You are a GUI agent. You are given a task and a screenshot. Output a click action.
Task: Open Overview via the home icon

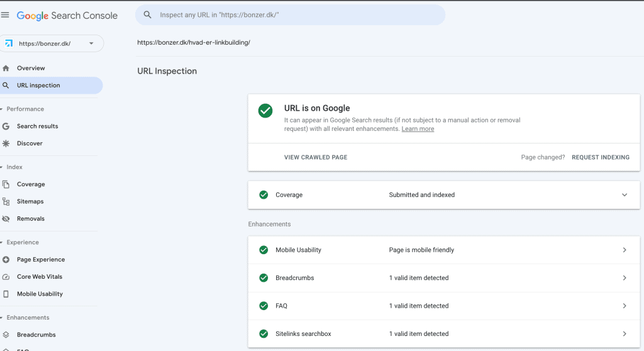tap(6, 68)
